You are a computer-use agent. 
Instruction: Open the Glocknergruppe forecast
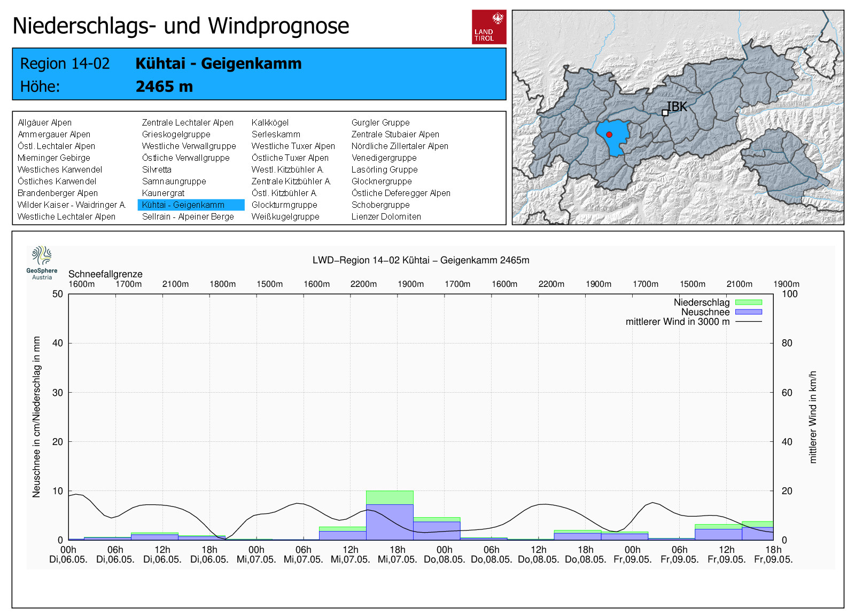point(382,181)
